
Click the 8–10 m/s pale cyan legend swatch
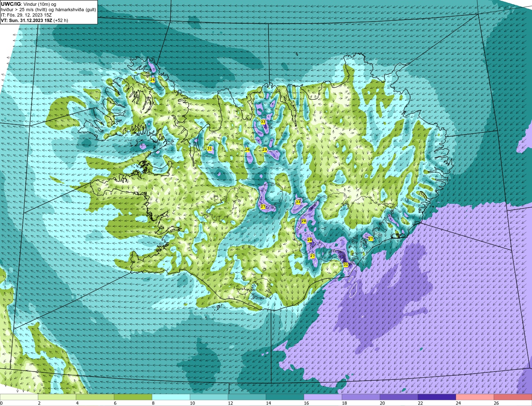point(171,397)
